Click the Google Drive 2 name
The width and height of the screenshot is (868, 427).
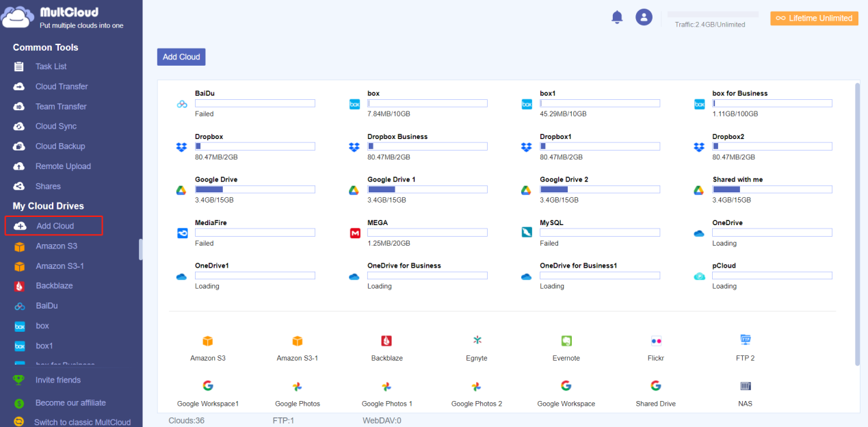tap(564, 179)
